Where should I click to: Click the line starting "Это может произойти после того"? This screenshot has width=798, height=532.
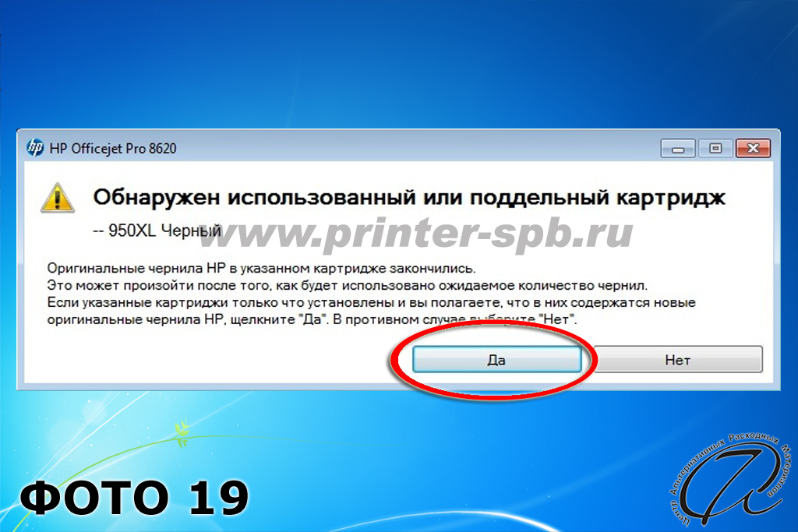point(347,285)
